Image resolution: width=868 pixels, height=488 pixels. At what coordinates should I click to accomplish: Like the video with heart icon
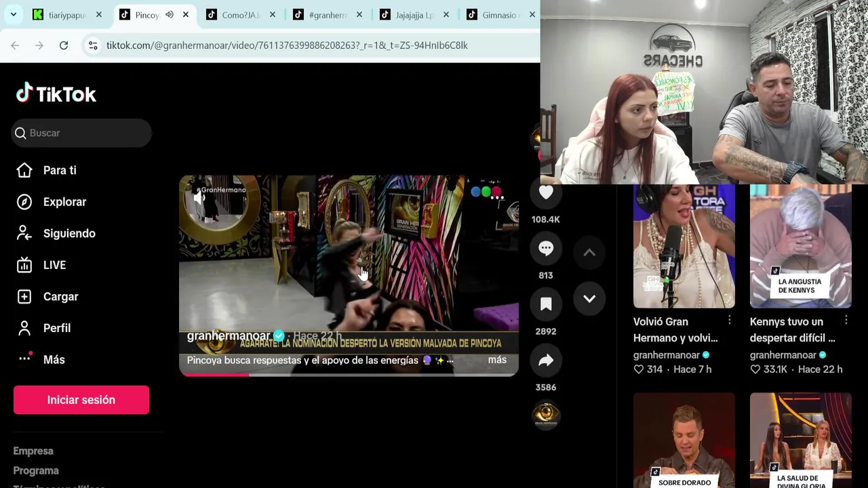(x=546, y=192)
